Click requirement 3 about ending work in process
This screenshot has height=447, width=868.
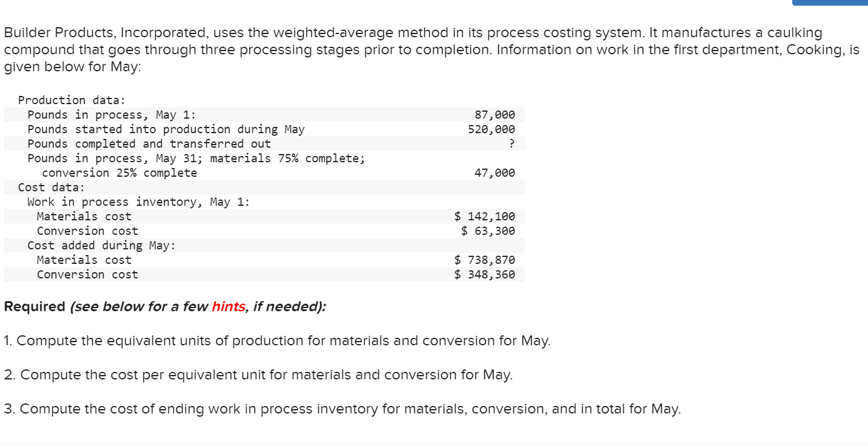(342, 409)
